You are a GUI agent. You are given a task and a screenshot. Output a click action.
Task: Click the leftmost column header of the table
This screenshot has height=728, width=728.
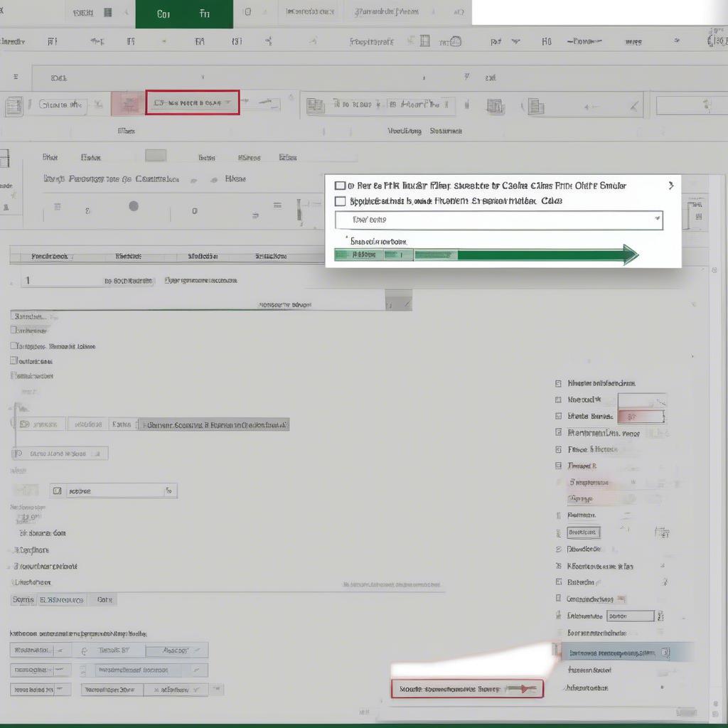click(x=50, y=256)
